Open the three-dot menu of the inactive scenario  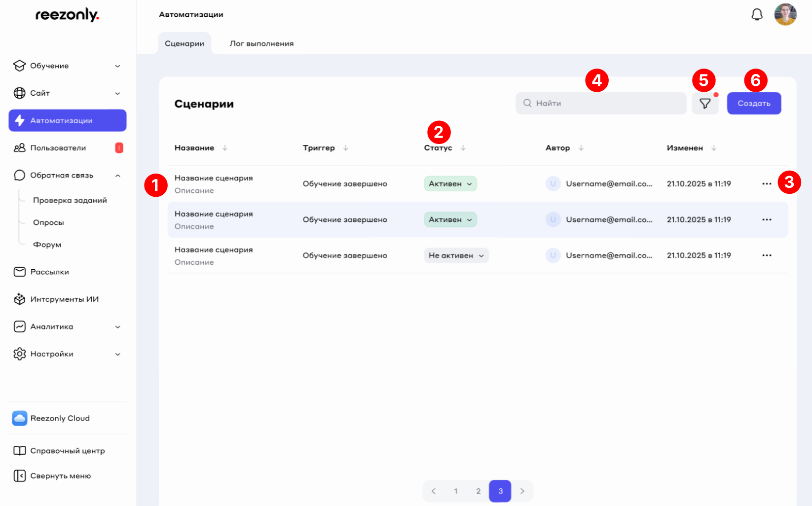pos(766,255)
